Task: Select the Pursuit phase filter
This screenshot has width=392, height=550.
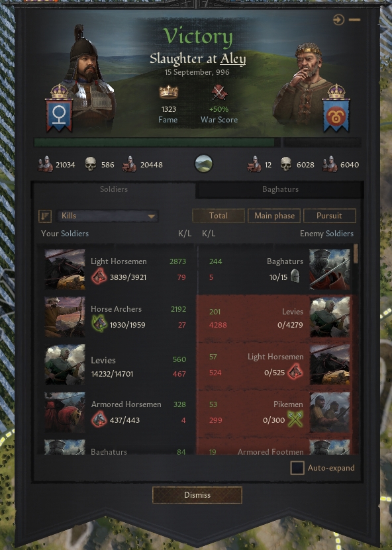Action: [329, 216]
